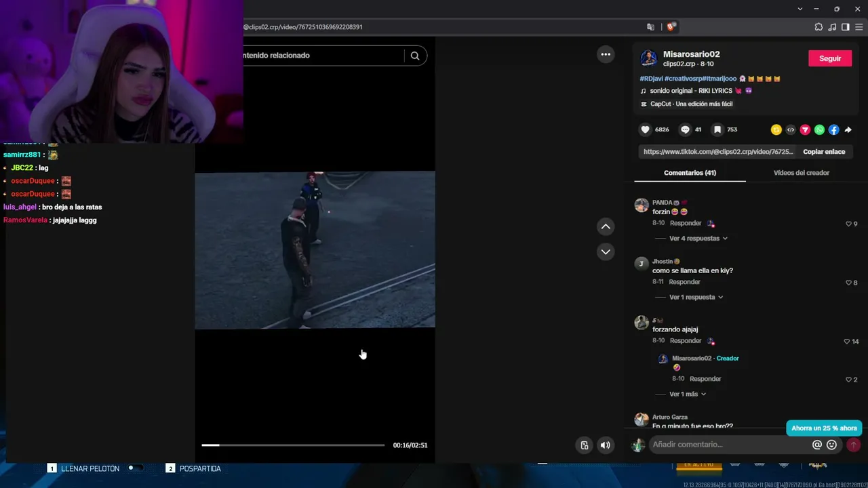Click Copiar enlace button
Viewport: 868px width, 488px height.
(824, 152)
